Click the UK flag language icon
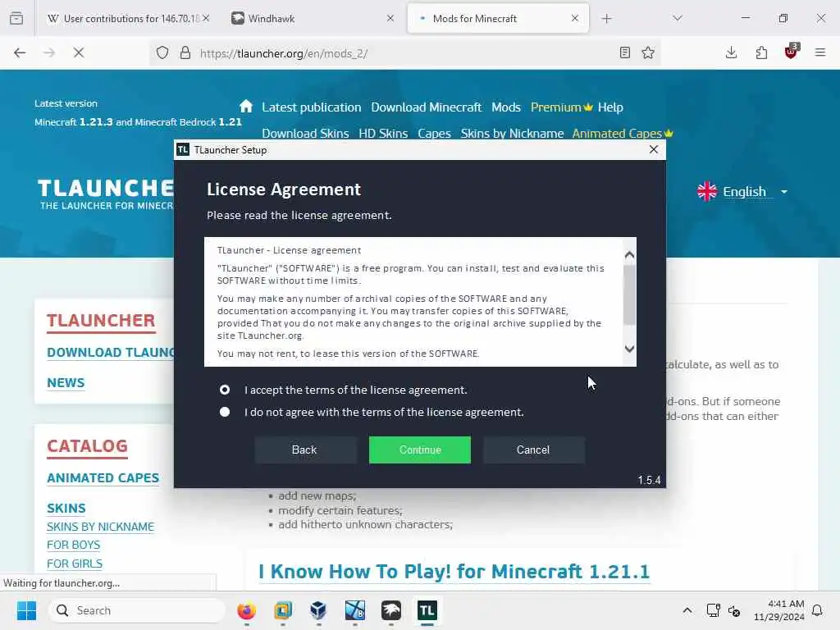 (x=707, y=191)
